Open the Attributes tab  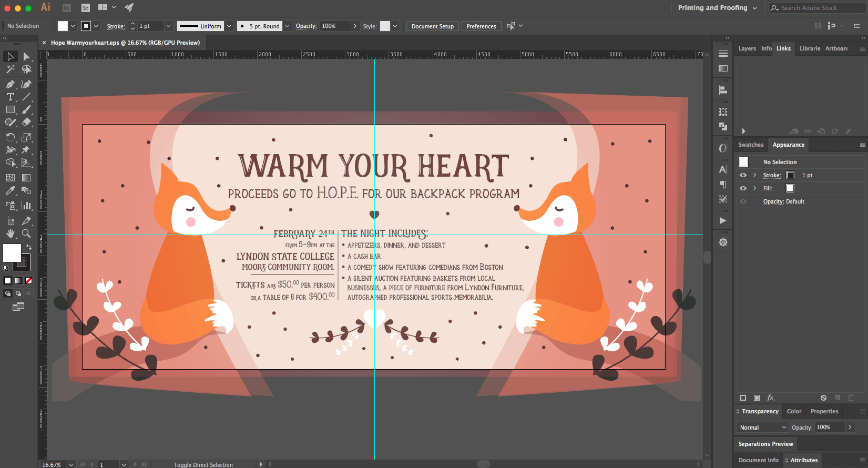pos(804,460)
